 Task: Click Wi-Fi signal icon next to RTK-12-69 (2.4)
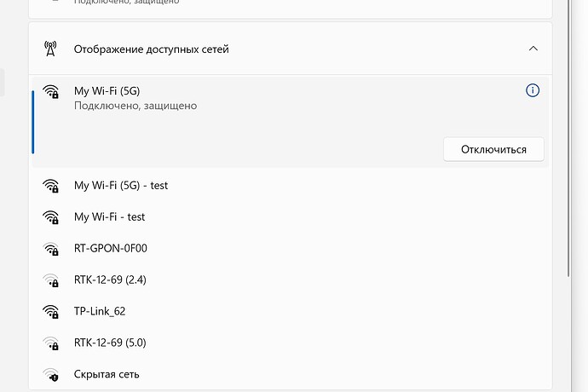[x=50, y=280]
